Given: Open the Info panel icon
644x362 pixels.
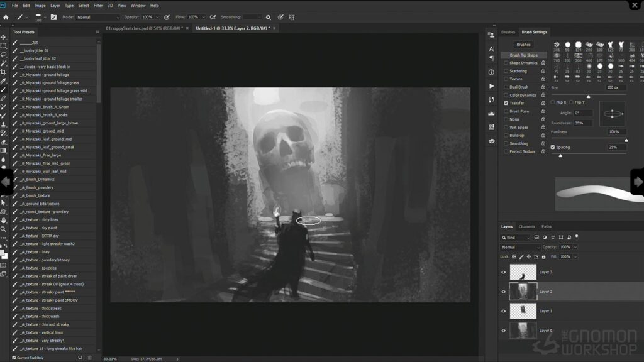Looking at the screenshot, I should coord(491,72).
